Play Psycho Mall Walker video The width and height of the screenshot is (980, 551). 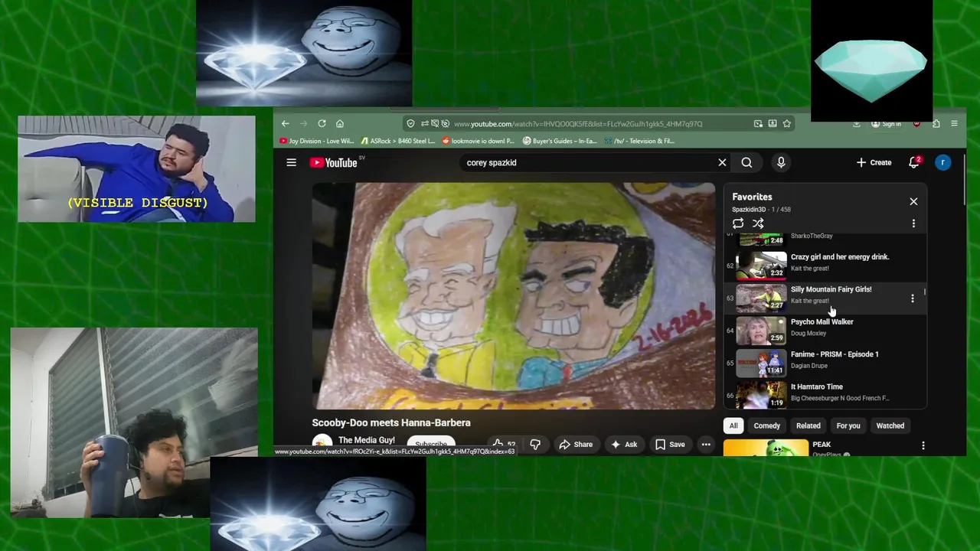(822, 321)
